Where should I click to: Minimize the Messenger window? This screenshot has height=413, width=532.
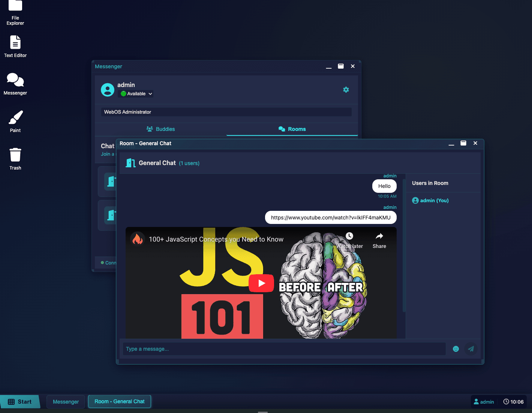329,67
